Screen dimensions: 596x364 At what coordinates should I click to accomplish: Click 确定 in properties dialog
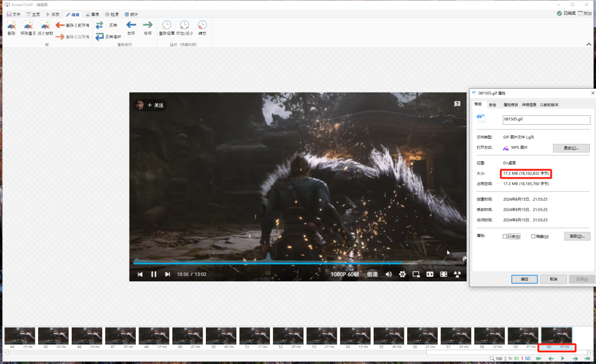pyautogui.click(x=525, y=279)
